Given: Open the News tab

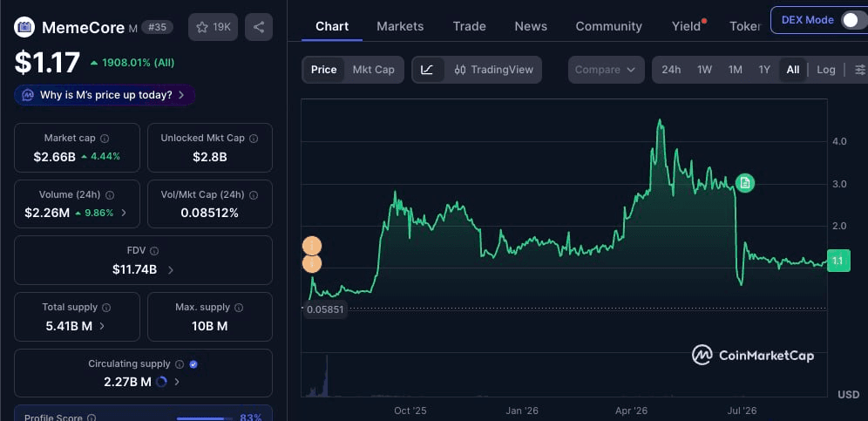Looking at the screenshot, I should 531,26.
